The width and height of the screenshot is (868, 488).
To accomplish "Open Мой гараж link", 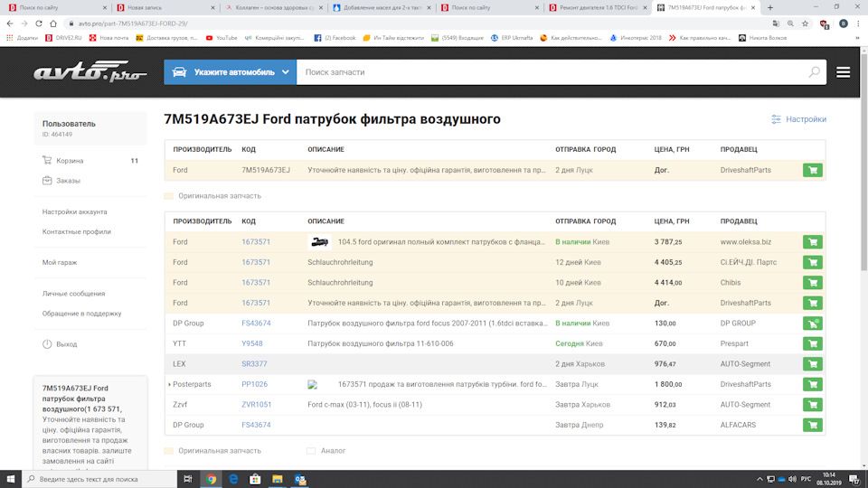I will [x=60, y=263].
